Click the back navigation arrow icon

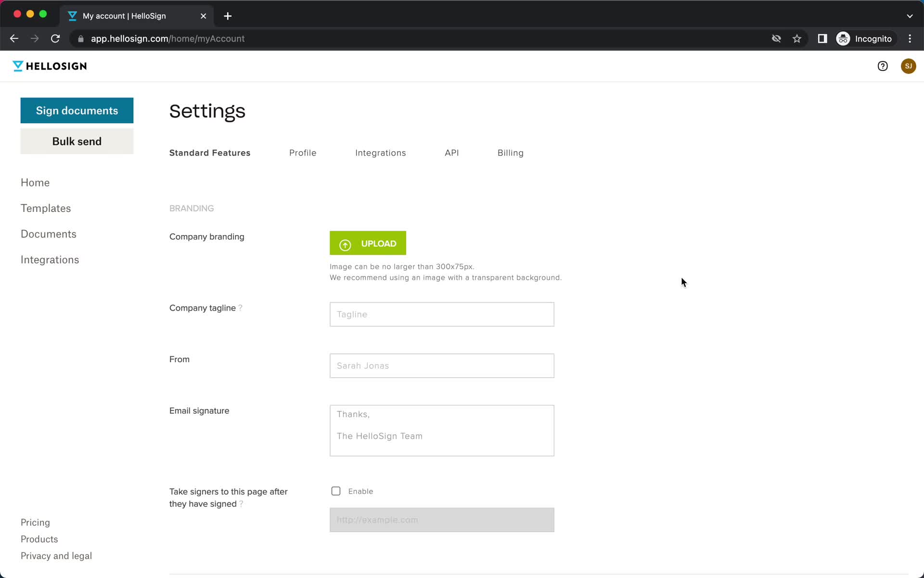click(13, 38)
